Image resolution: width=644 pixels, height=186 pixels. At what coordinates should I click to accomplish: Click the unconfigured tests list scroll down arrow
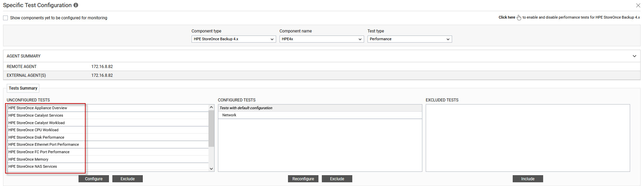coord(212,169)
